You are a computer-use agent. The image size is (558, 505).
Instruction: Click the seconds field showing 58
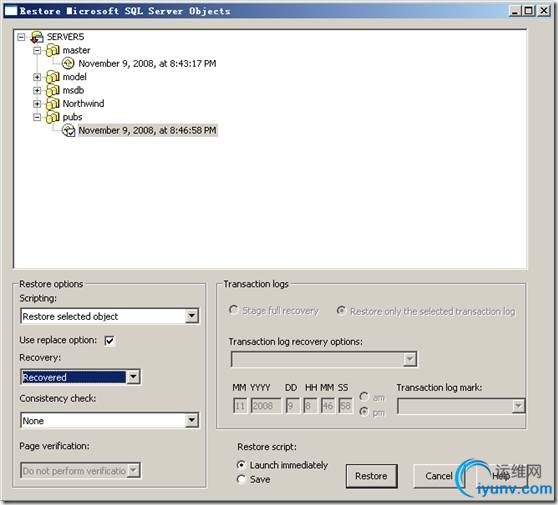click(x=346, y=406)
